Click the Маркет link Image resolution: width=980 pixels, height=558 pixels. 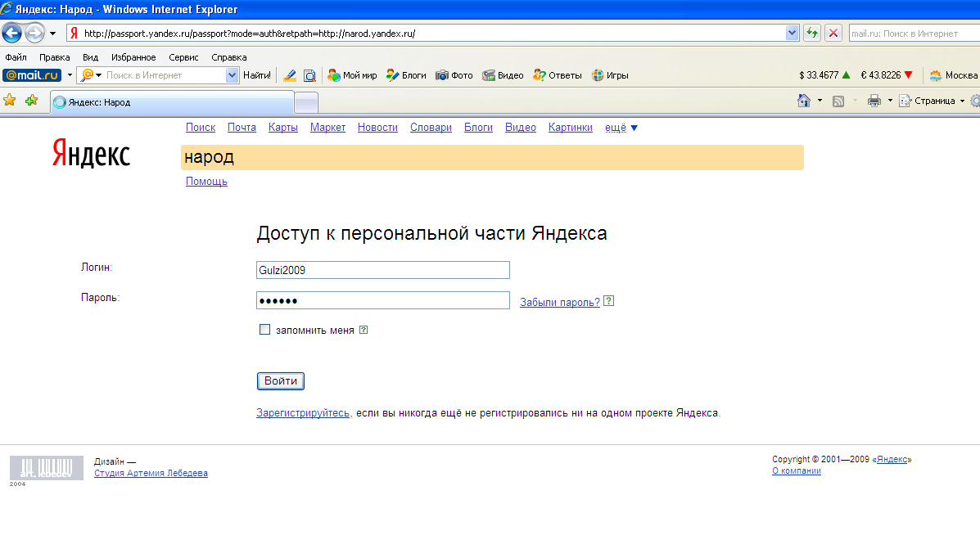[x=327, y=128]
